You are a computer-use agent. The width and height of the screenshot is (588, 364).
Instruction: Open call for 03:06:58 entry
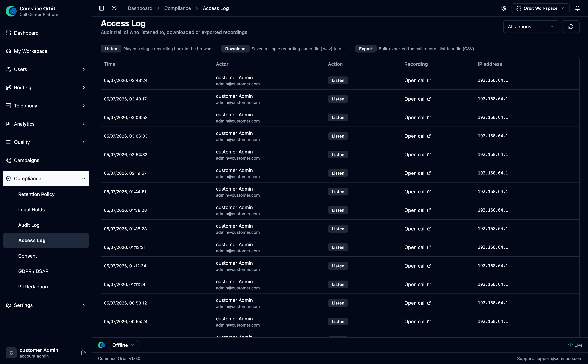point(417,117)
